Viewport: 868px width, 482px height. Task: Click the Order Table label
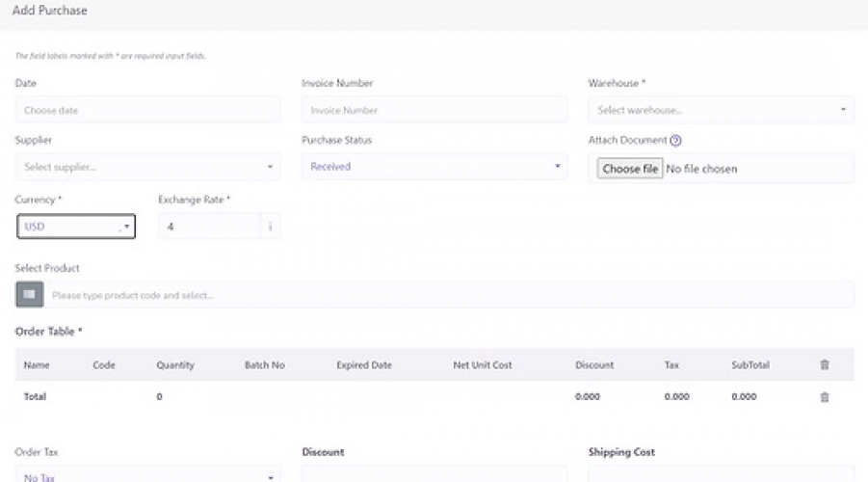pos(49,332)
